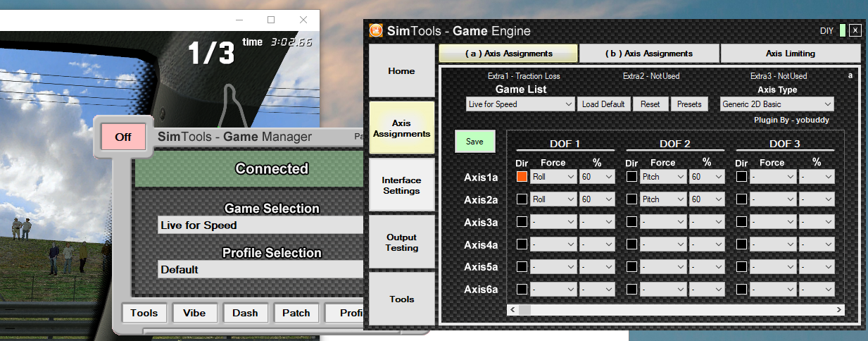
Task: Switch to (a) Axis Assignments tab
Action: click(508, 54)
